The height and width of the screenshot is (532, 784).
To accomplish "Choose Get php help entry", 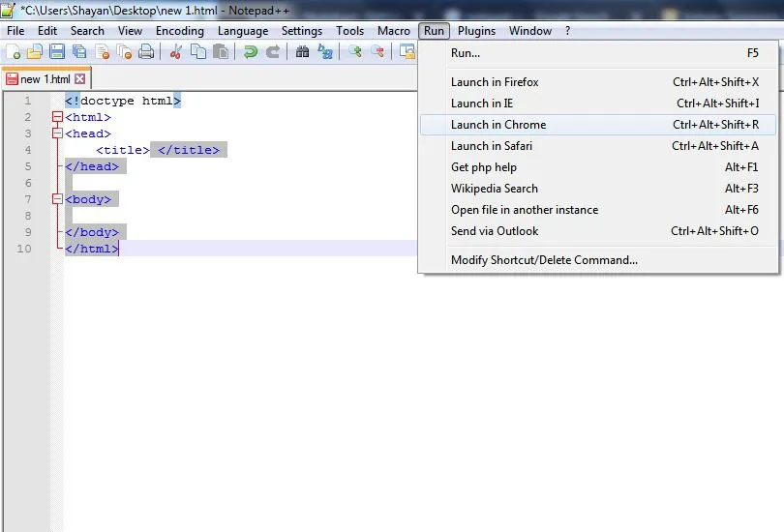I will 598,167.
